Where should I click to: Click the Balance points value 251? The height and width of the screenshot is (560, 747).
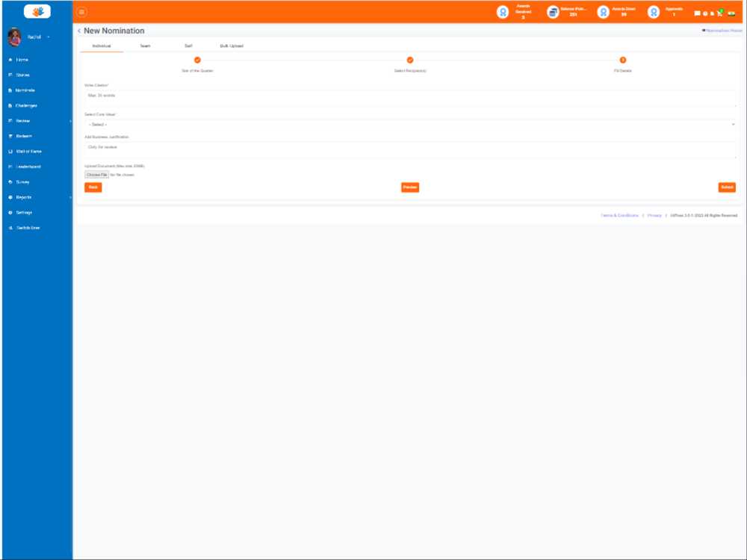click(573, 15)
